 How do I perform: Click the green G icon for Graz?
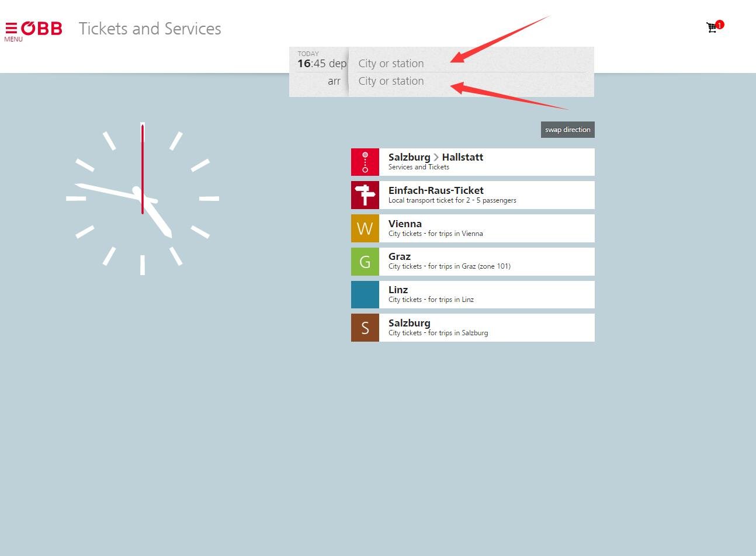pos(365,262)
